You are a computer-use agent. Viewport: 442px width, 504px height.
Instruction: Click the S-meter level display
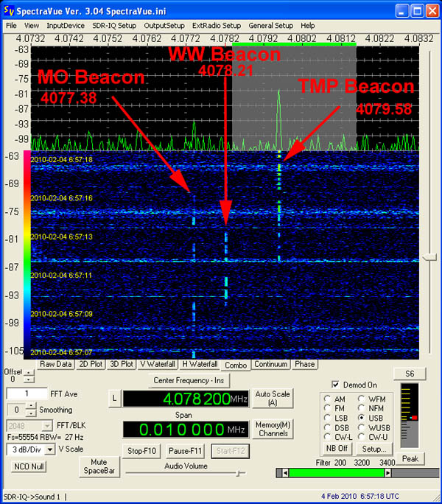(410, 416)
